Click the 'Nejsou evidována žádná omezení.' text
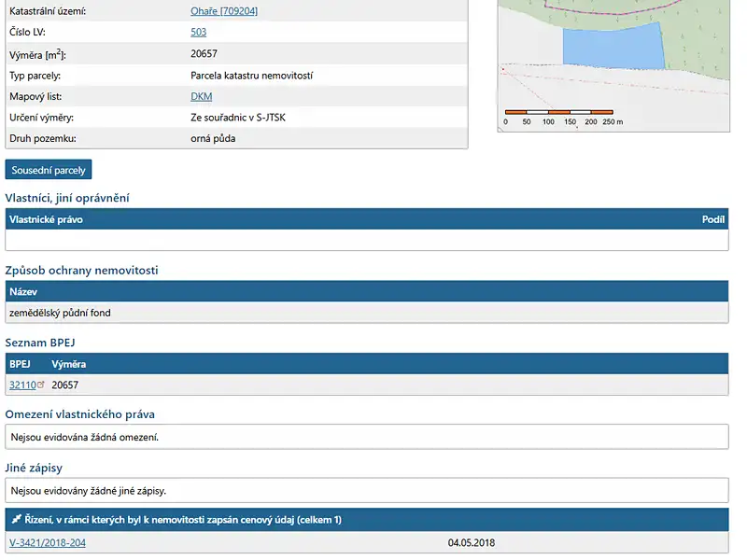This screenshot has width=747, height=560. pos(85,437)
